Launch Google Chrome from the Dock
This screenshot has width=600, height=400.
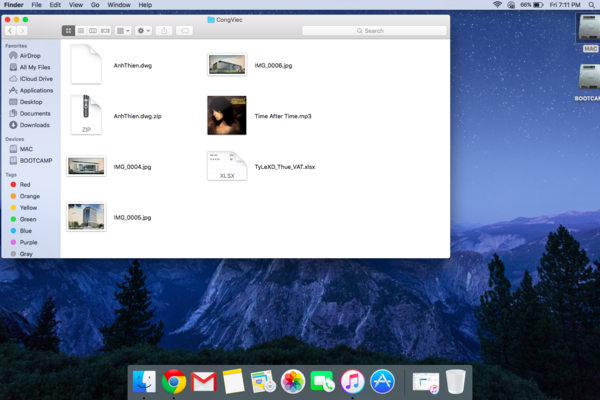tap(175, 381)
